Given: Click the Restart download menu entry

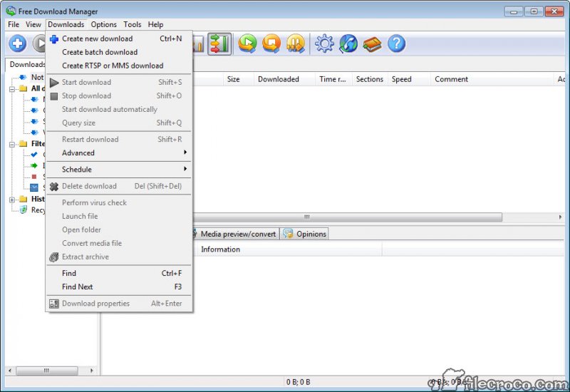Looking at the screenshot, I should point(119,139).
